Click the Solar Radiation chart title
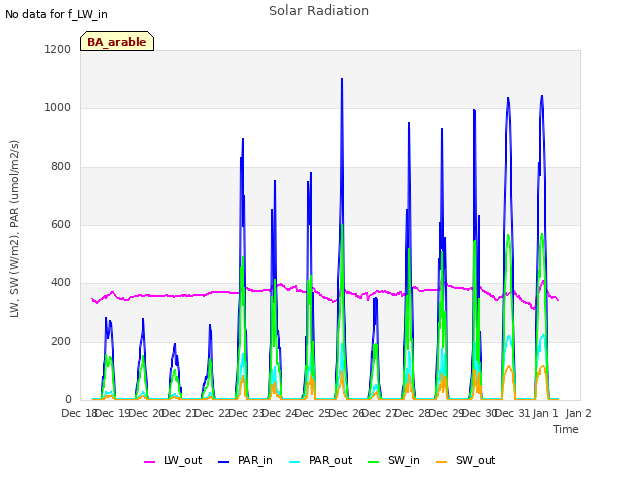The height and width of the screenshot is (480, 640). click(319, 11)
